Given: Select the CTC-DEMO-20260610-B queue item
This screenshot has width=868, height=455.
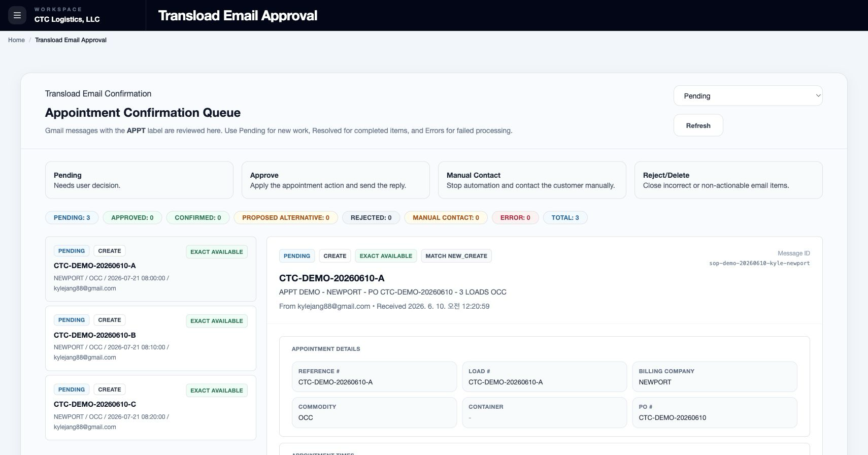Looking at the screenshot, I should (151, 338).
